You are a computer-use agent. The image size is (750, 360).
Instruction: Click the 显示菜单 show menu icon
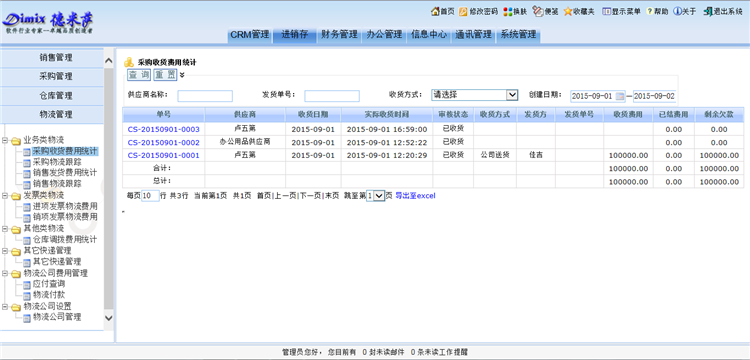click(x=606, y=11)
